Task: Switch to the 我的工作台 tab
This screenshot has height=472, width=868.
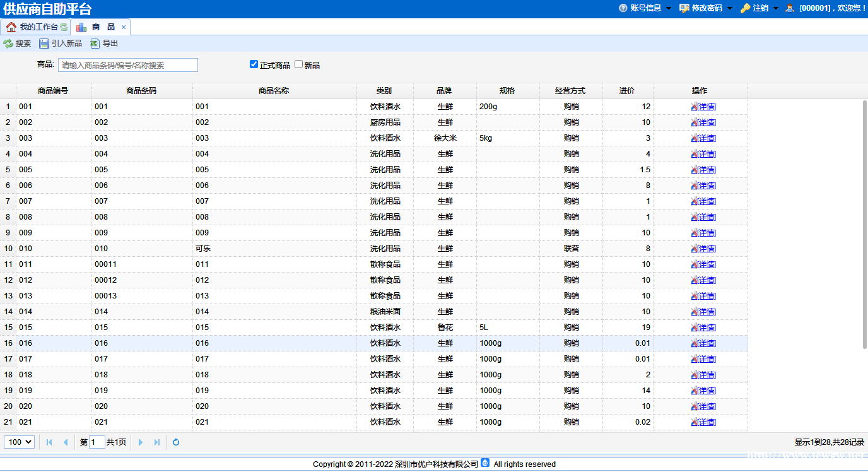Action: pos(37,27)
